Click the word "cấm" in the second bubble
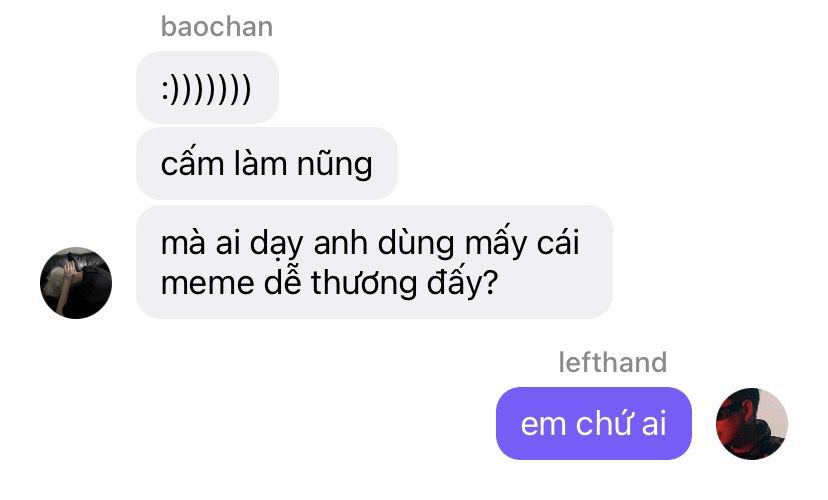This screenshot has height=500, width=828. tap(193, 162)
